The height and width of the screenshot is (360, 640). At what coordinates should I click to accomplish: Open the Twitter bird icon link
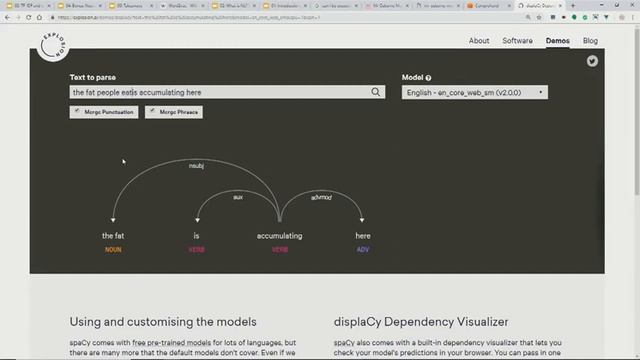click(x=592, y=61)
